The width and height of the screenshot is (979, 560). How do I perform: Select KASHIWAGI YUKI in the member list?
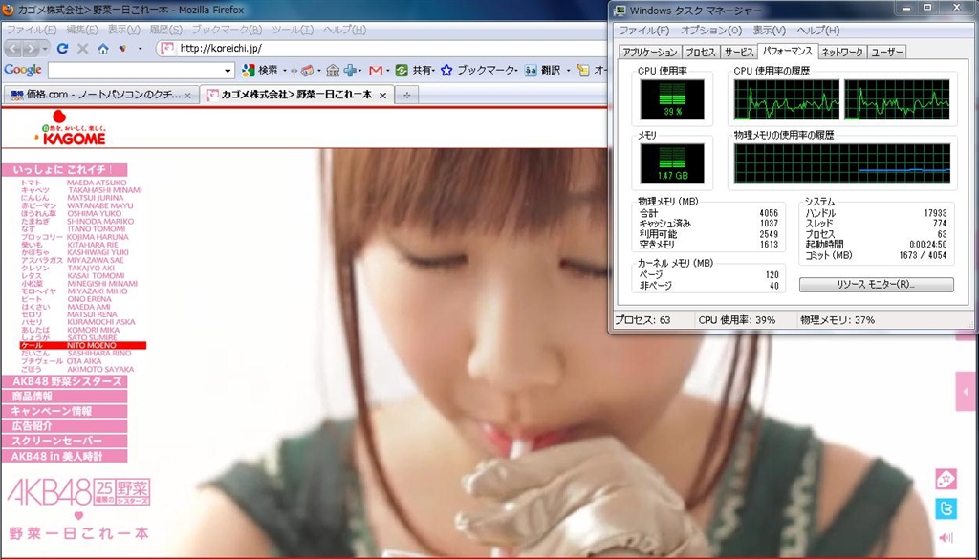pyautogui.click(x=98, y=252)
